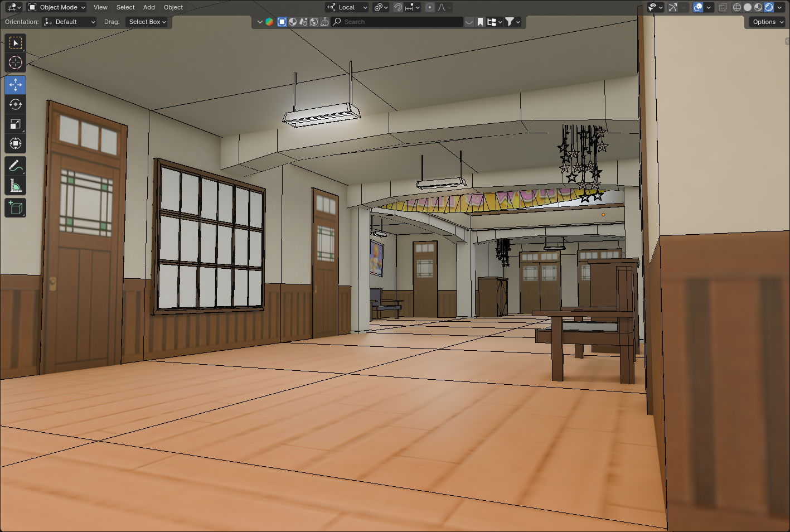Select the hanging ceiling lamp object
790x532 pixels.
pyautogui.click(x=322, y=116)
